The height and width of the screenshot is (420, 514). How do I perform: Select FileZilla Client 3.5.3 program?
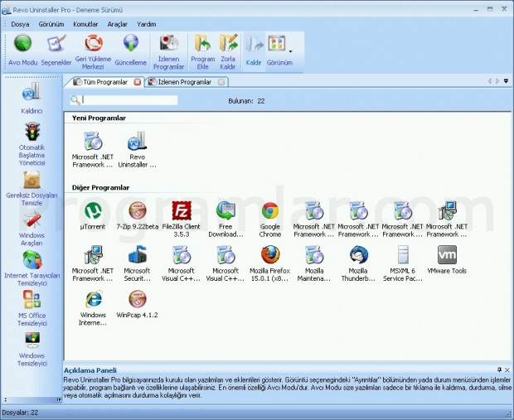[x=182, y=220]
